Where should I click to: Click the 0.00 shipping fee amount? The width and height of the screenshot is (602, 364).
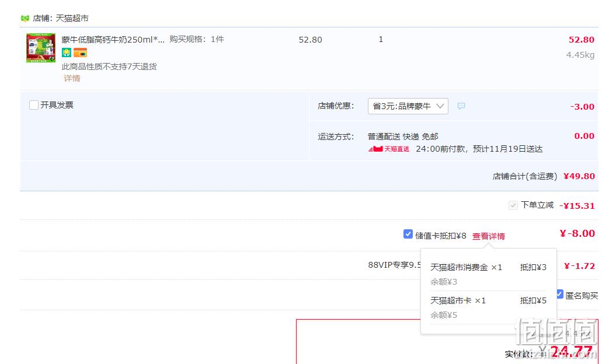click(584, 136)
